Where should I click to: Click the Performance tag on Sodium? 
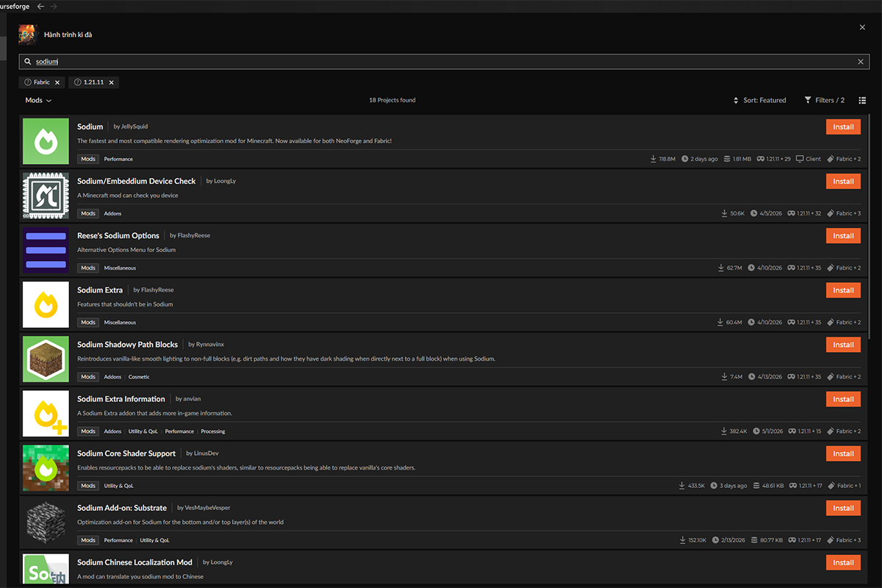pos(118,159)
